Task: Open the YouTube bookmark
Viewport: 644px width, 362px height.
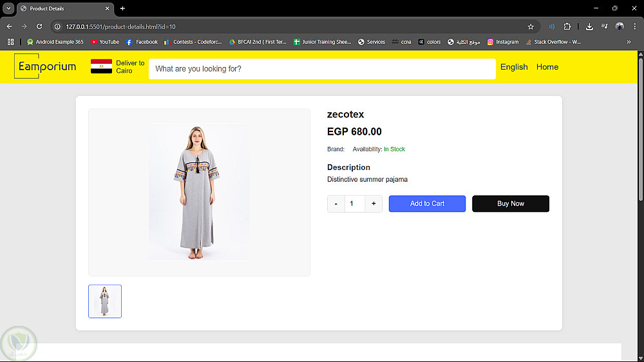Action: [105, 42]
